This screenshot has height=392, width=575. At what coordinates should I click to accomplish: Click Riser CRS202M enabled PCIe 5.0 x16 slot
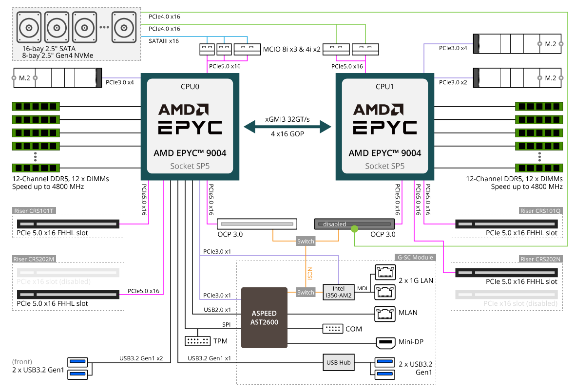pyautogui.click(x=68, y=295)
